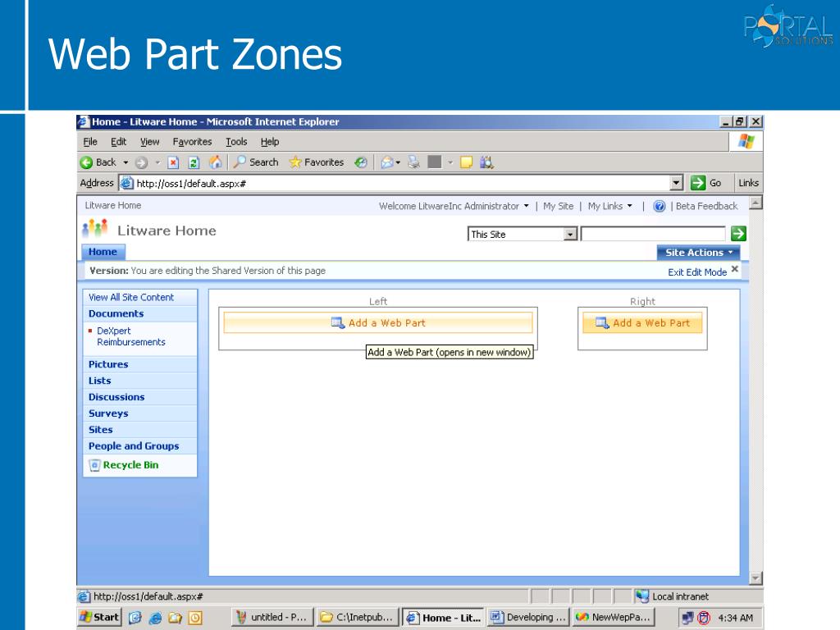The width and height of the screenshot is (840, 630).
Task: Click the Litware Home people logo
Action: 95,229
